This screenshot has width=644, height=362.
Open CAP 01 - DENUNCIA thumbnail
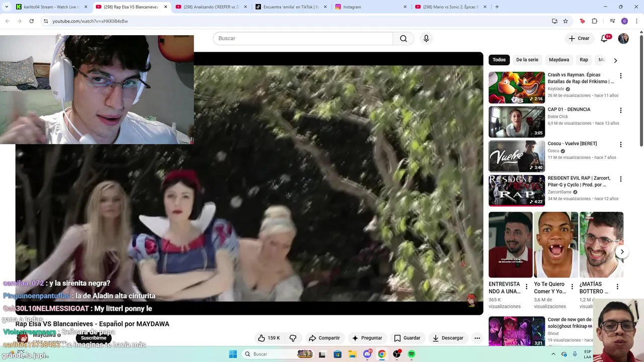click(x=517, y=122)
